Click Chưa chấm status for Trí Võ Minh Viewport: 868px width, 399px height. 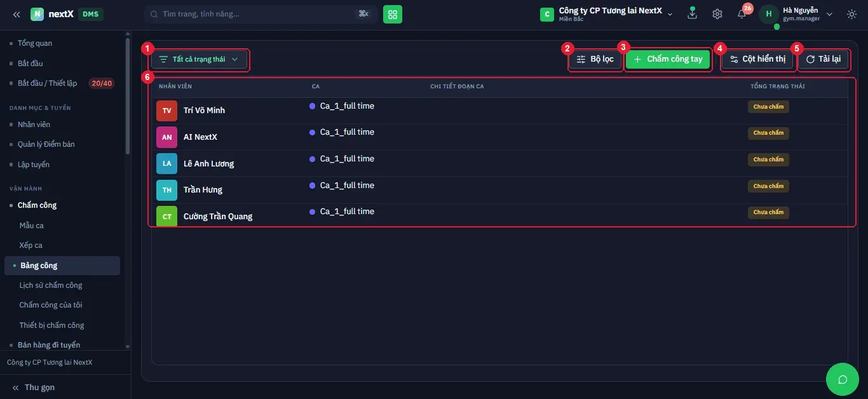click(x=768, y=107)
